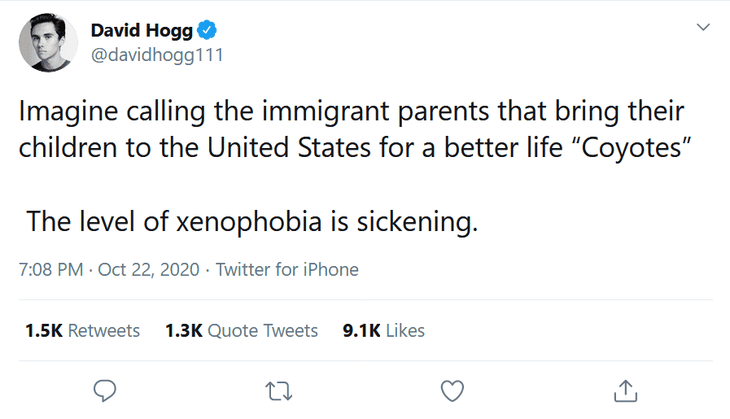This screenshot has width=730, height=419.
Task: Open the share tweet icon
Action: pos(624,388)
